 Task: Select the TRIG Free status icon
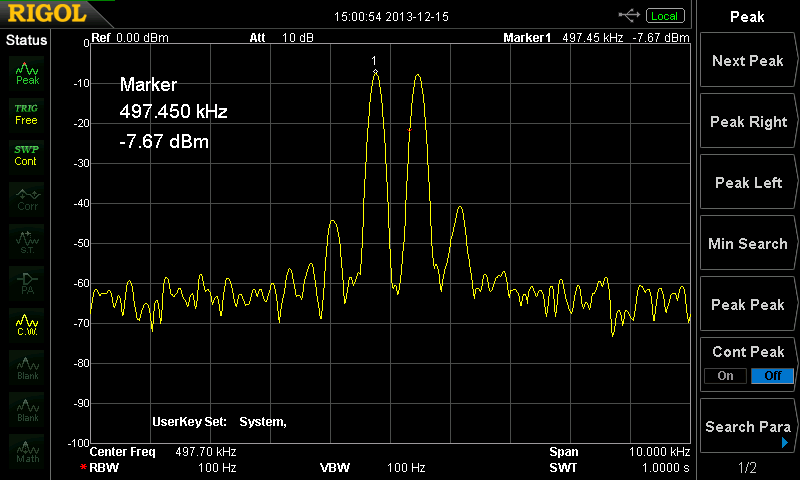pyautogui.click(x=27, y=113)
